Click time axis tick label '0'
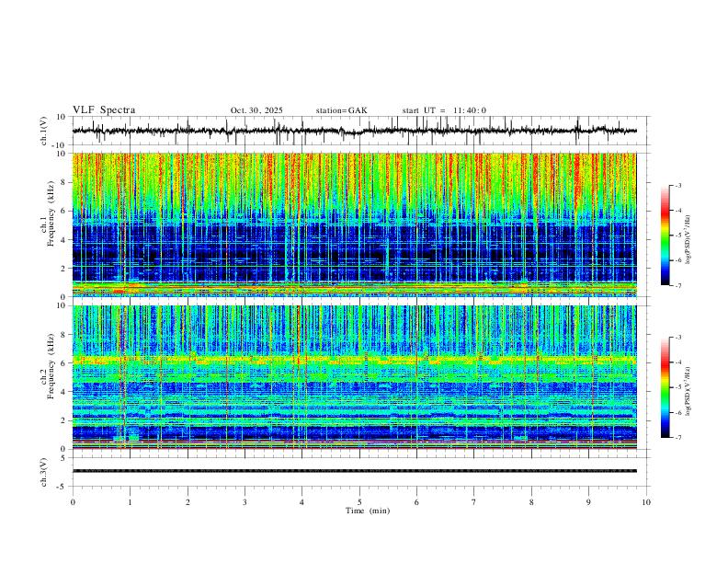 [73, 502]
